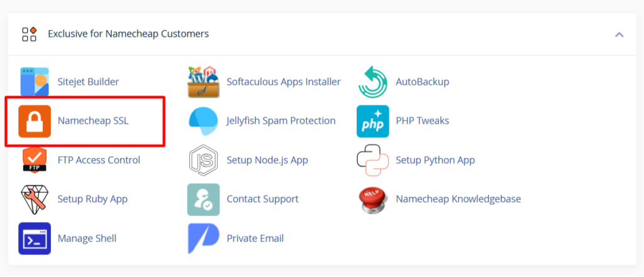This screenshot has height=277, width=644.
Task: Click the orange Namecheap SSL padlock icon
Action: 35,121
